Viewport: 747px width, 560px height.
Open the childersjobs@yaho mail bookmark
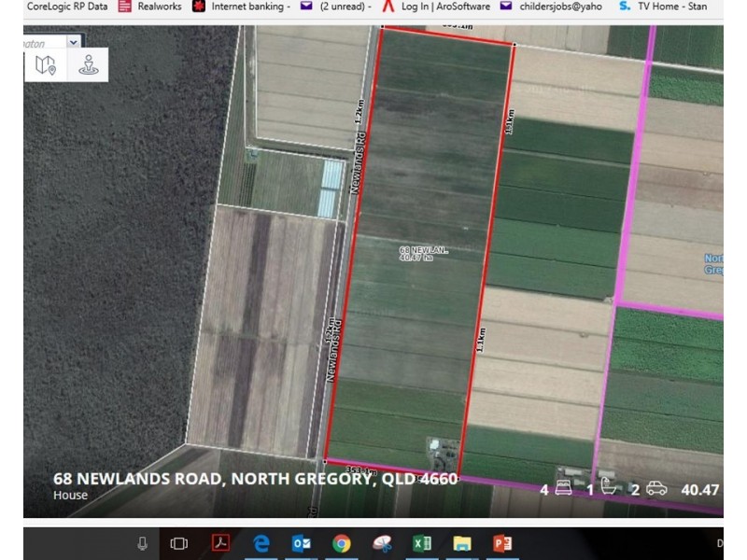(x=551, y=7)
